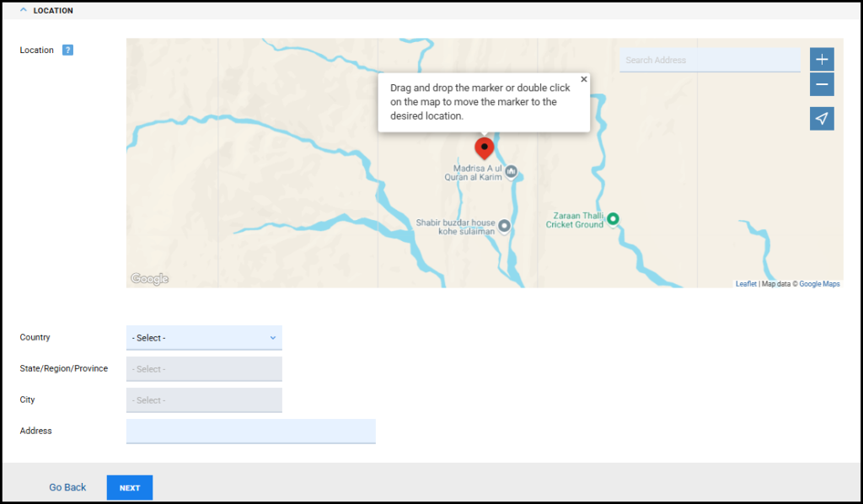Open the State/Region/Province dropdown
Viewport: 863px width, 504px height.
pos(204,368)
